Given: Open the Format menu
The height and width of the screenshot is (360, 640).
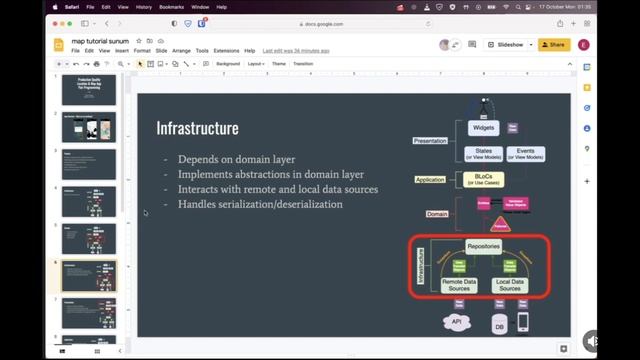Looking at the screenshot, I should click(x=142, y=51).
